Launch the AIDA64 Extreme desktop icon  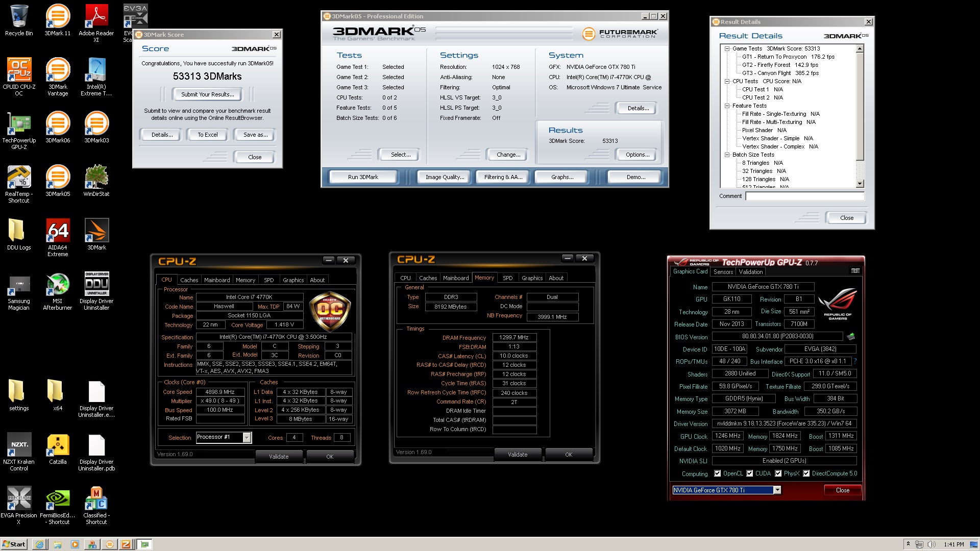(x=58, y=237)
